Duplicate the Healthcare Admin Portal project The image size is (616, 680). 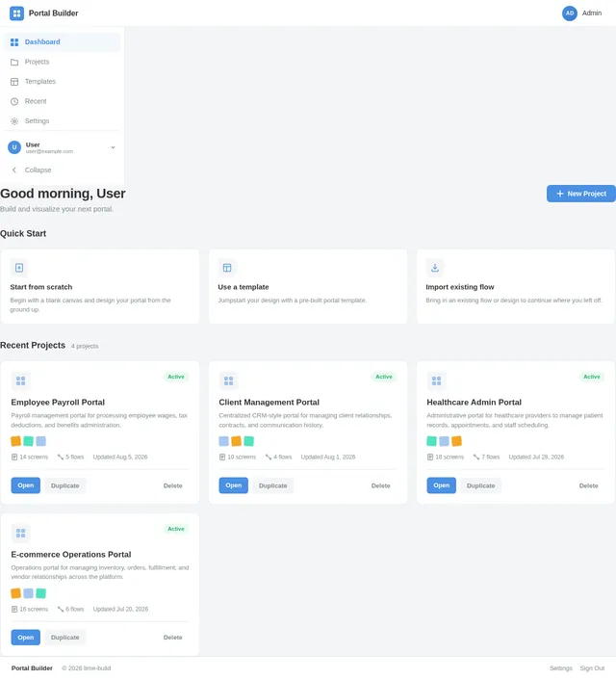coord(480,485)
